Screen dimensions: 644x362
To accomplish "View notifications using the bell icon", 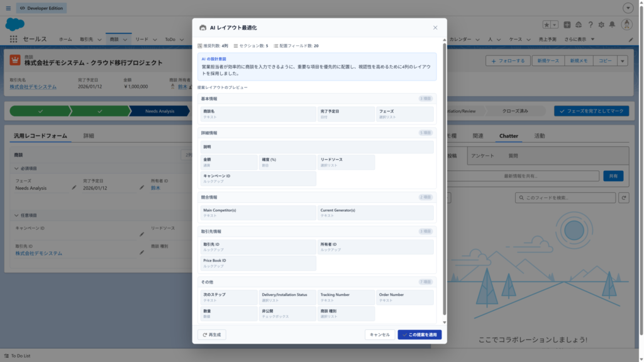I will (613, 25).
